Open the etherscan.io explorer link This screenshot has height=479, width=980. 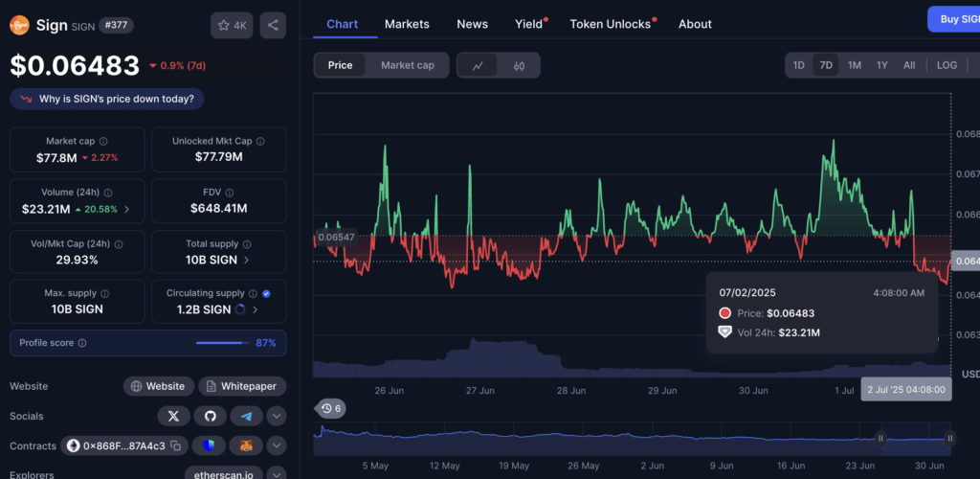(x=224, y=474)
